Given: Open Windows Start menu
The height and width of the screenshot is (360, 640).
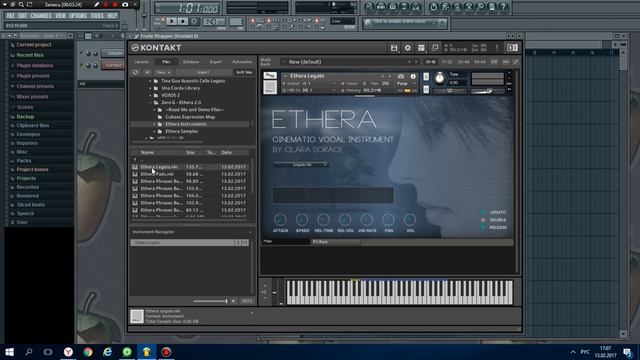Looking at the screenshot, I should point(9,352).
